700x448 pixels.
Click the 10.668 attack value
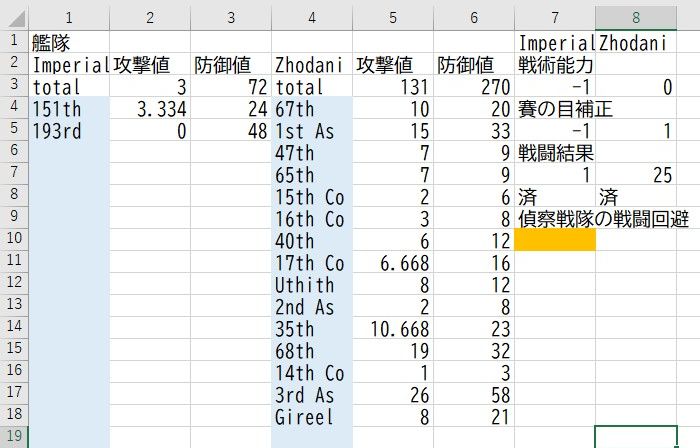pos(393,328)
